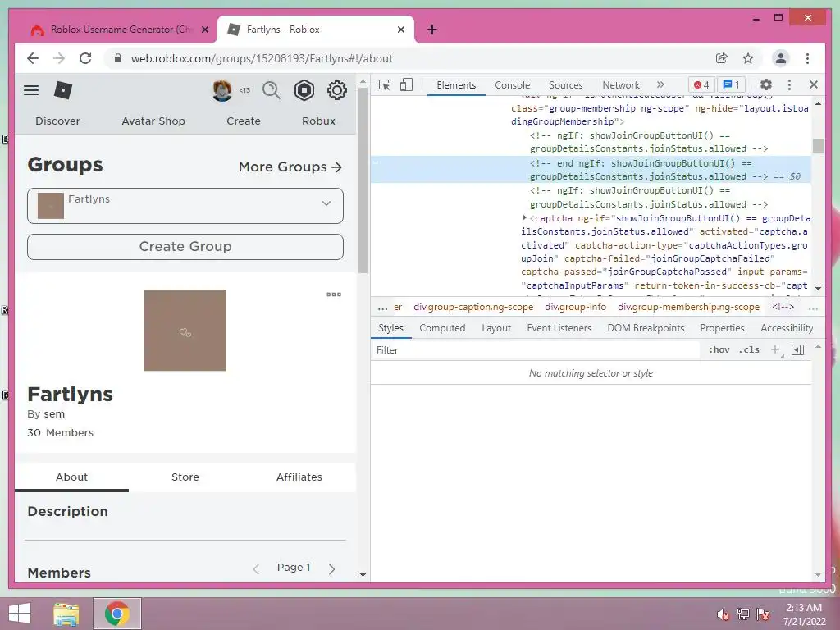Open the Accessibility pane tab
The height and width of the screenshot is (630, 840).
tap(787, 328)
